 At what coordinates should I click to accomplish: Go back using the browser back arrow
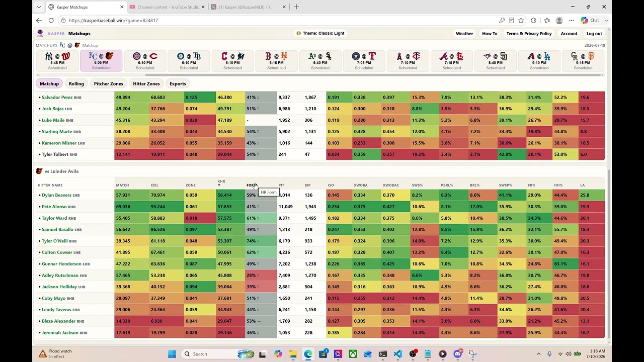(39, 20)
